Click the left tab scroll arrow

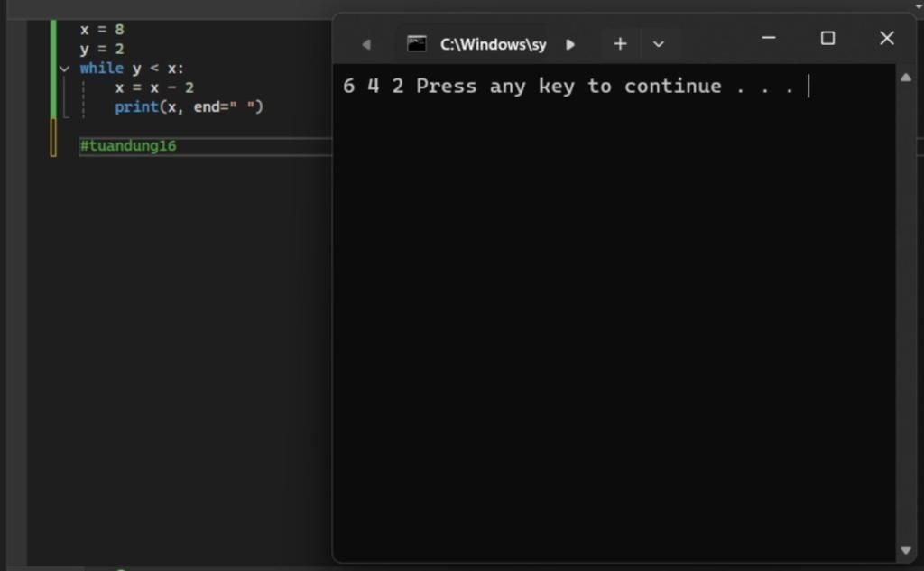point(366,45)
